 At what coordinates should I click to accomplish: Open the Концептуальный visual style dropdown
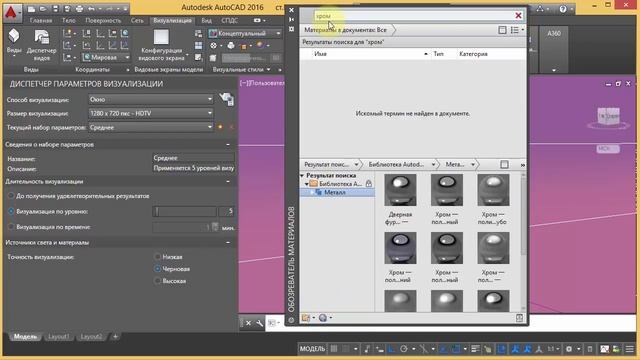[x=245, y=33]
